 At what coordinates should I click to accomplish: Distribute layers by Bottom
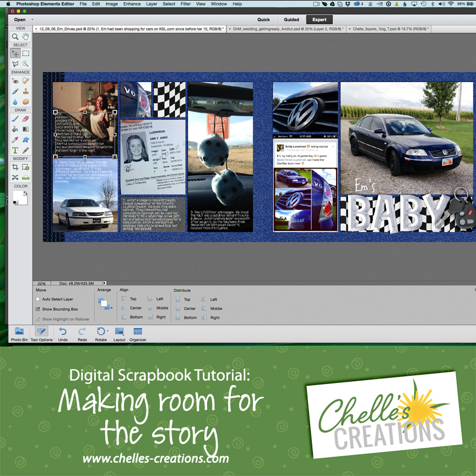[186, 317]
